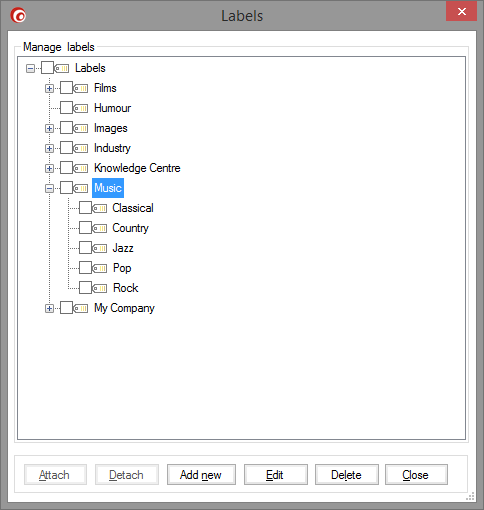Select the Labels root text

[x=90, y=68]
